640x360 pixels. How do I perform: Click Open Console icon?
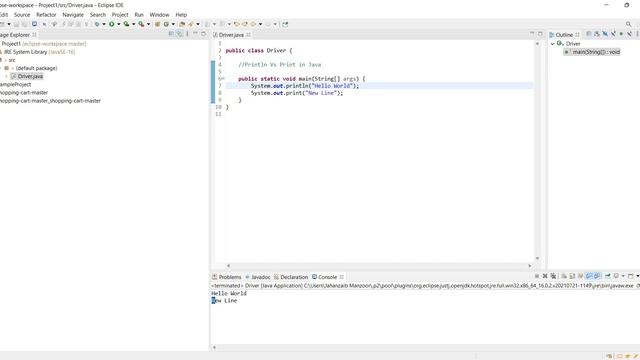(631, 276)
